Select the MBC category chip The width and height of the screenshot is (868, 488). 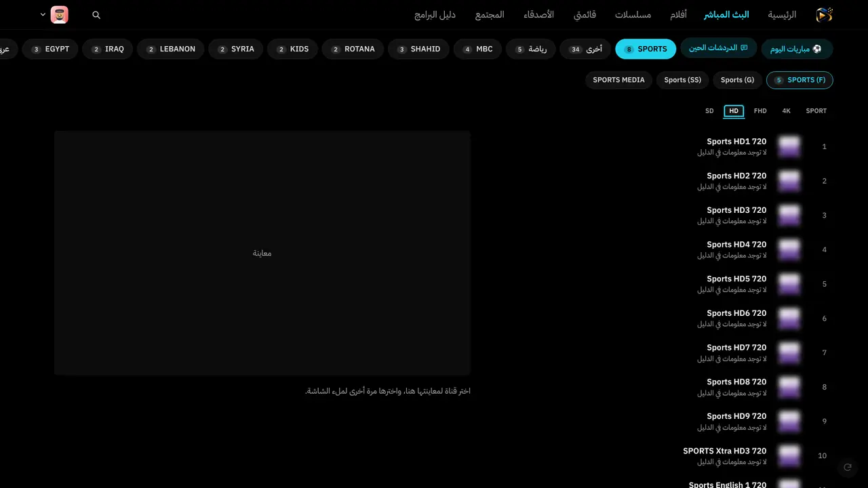(478, 49)
